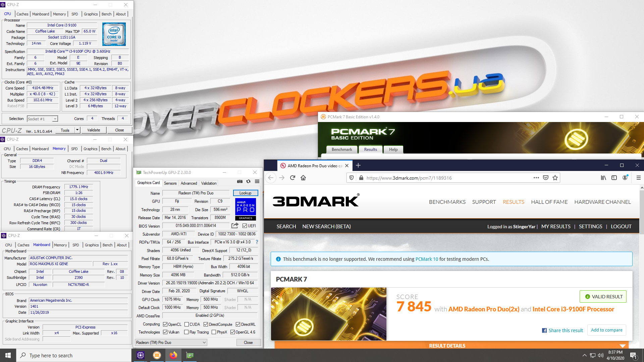The height and width of the screenshot is (362, 644).
Task: Click the volume icon in system tray
Action: (x=601, y=355)
